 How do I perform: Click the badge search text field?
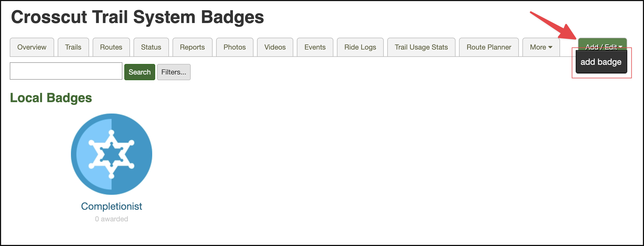(66, 71)
